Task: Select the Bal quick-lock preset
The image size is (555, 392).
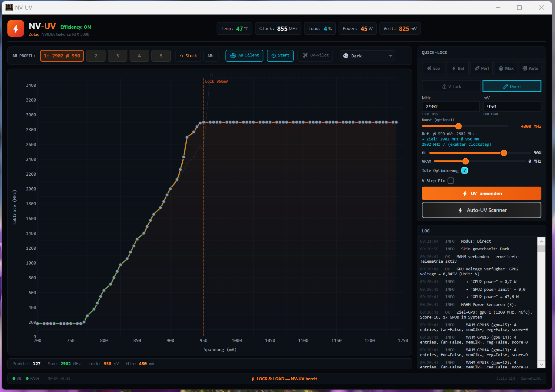Action: coord(458,68)
